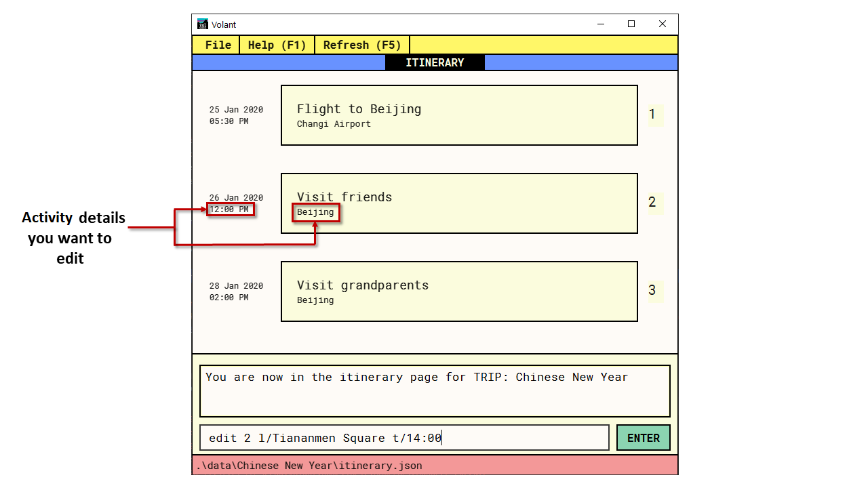Screen dimensions: 868x488
Task: Click the 25 Jan 2020 date text
Action: pos(236,110)
